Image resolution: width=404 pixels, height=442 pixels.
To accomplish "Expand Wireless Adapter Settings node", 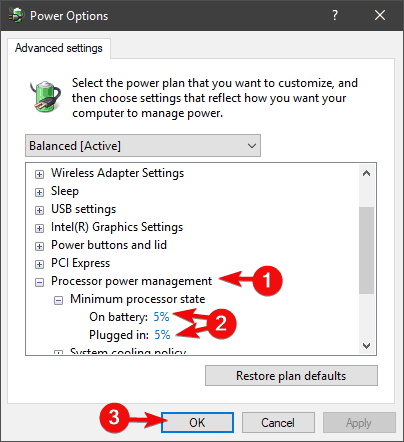I will click(39, 174).
